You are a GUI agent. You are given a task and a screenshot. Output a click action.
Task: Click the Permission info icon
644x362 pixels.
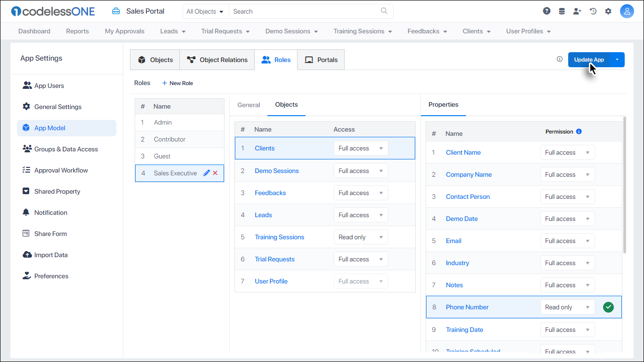[579, 132]
